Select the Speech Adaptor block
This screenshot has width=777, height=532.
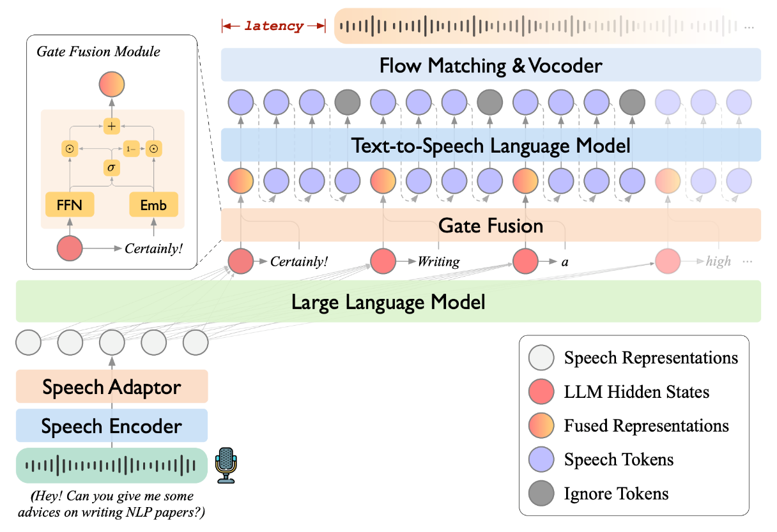click(112, 386)
